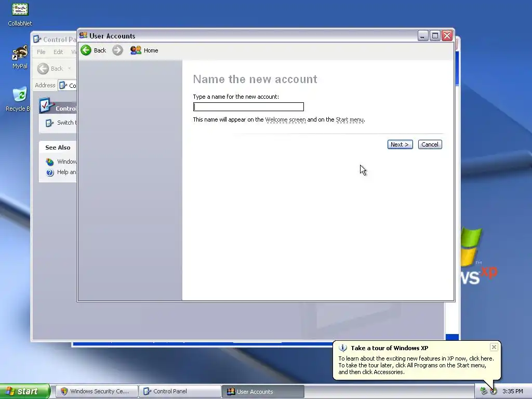Open Back history dropdown in Control Panel
532x399 pixels.
coord(70,69)
